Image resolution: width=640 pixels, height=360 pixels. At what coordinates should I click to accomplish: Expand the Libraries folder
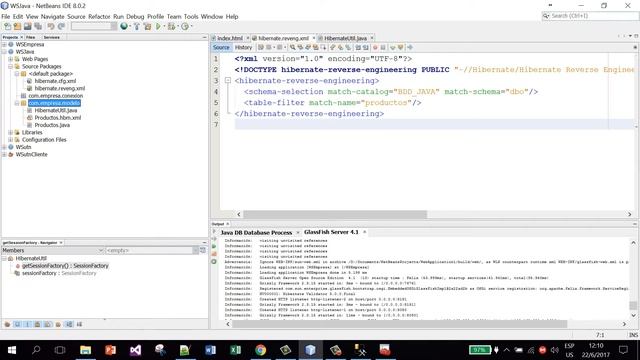(x=11, y=133)
